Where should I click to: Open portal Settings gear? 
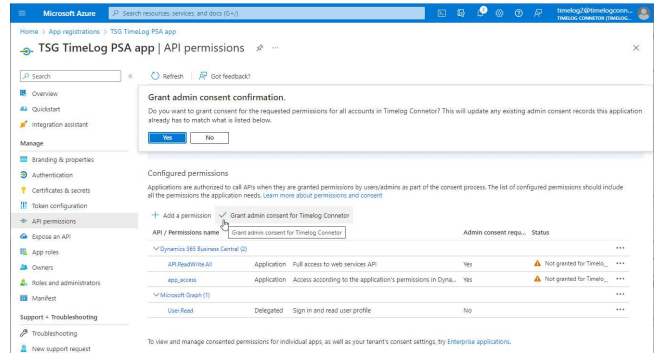point(499,13)
